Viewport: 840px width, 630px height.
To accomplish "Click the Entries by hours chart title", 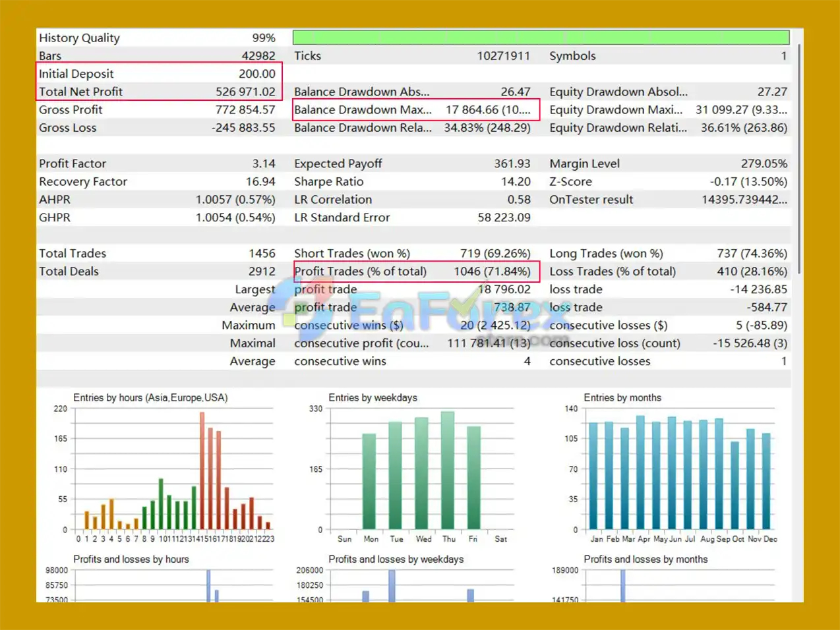I will 150,398.
